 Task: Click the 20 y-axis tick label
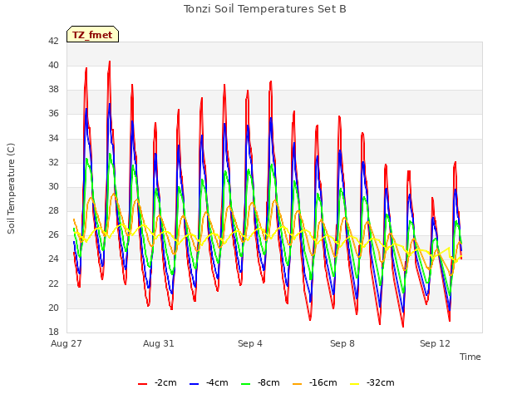pyautogui.click(x=53, y=308)
